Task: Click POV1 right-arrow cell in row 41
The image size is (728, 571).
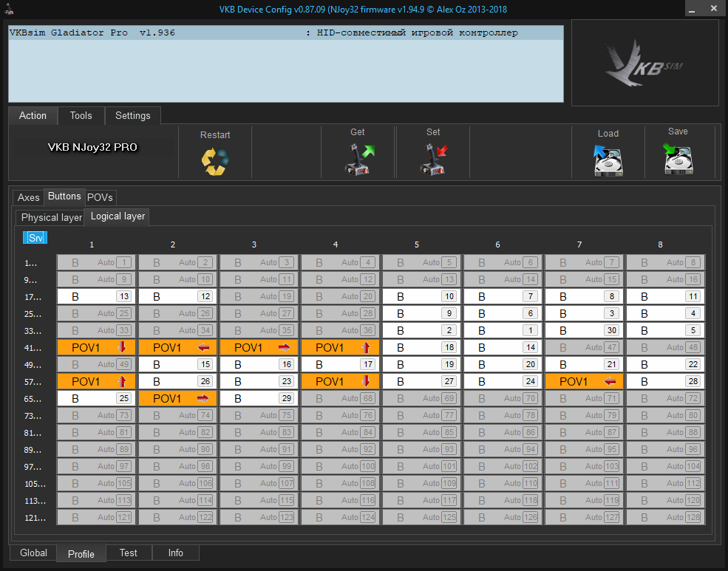Action: [x=259, y=347]
